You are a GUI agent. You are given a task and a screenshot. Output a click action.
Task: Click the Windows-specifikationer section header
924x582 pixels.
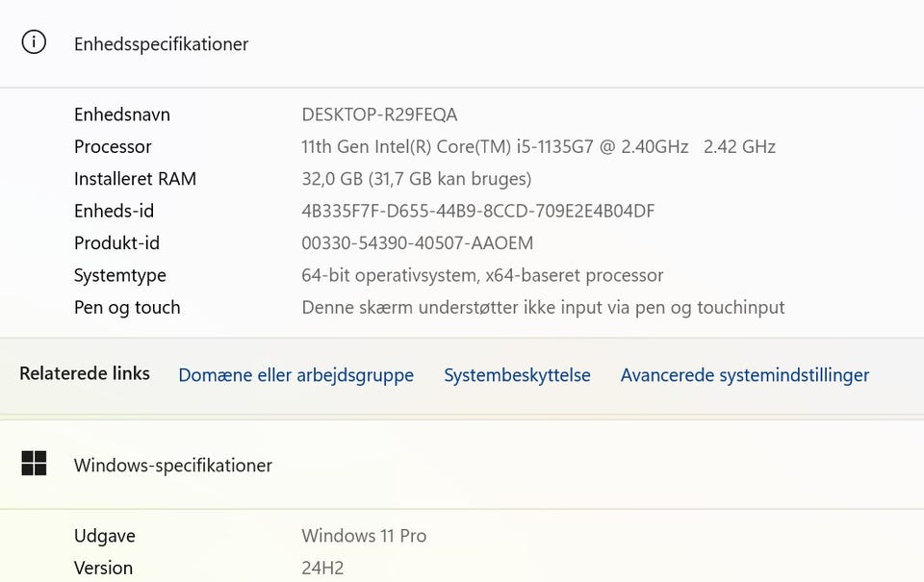click(173, 466)
